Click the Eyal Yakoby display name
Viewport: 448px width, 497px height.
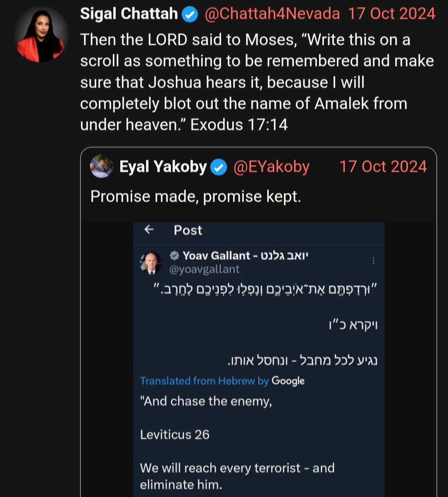point(163,167)
